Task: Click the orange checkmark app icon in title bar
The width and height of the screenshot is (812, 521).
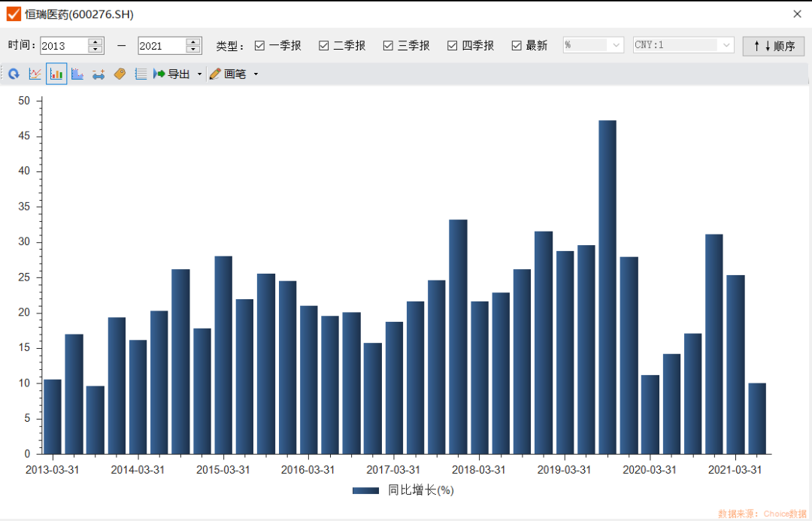Action: [x=14, y=14]
